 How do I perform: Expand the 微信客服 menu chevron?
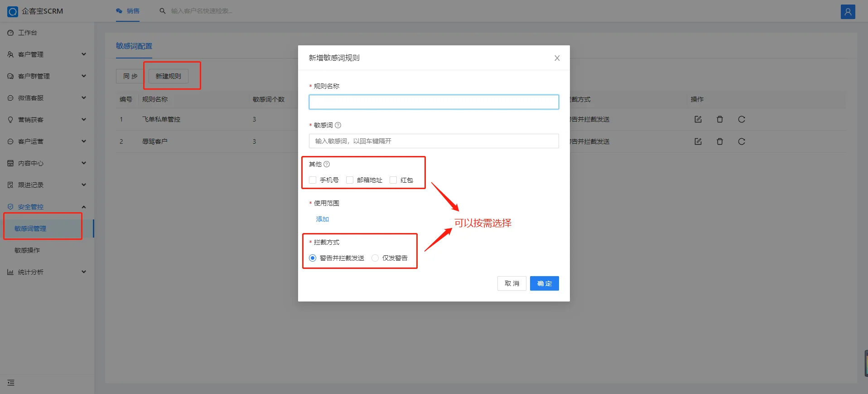84,98
